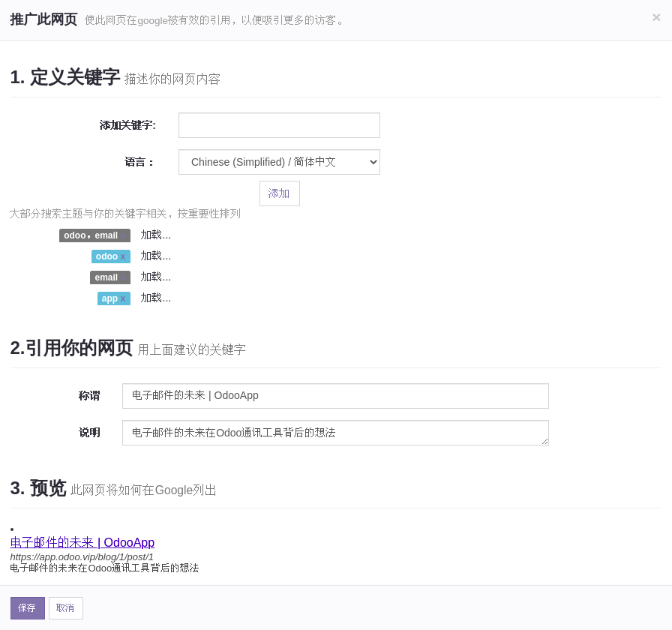Screen dimensions: 672x630
Task: Click the preview description 电子邮件的未来在Odoo通讯工具背后的想法
Action: click(104, 568)
